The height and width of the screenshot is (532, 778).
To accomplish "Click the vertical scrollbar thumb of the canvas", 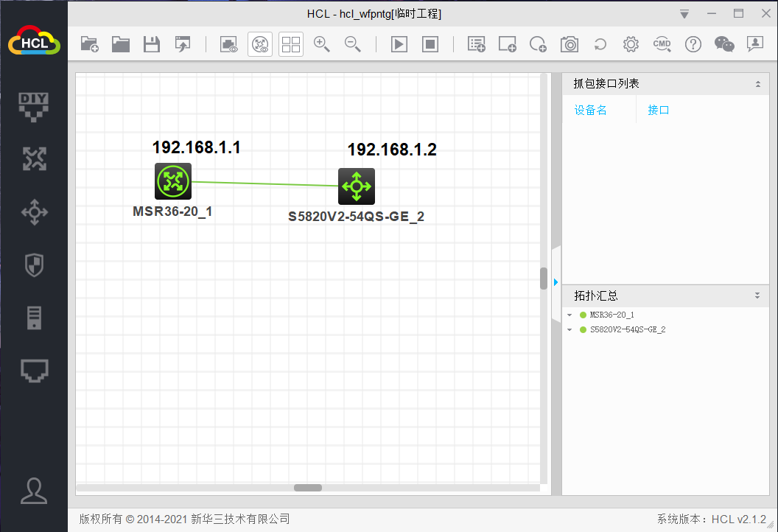I will [543, 279].
